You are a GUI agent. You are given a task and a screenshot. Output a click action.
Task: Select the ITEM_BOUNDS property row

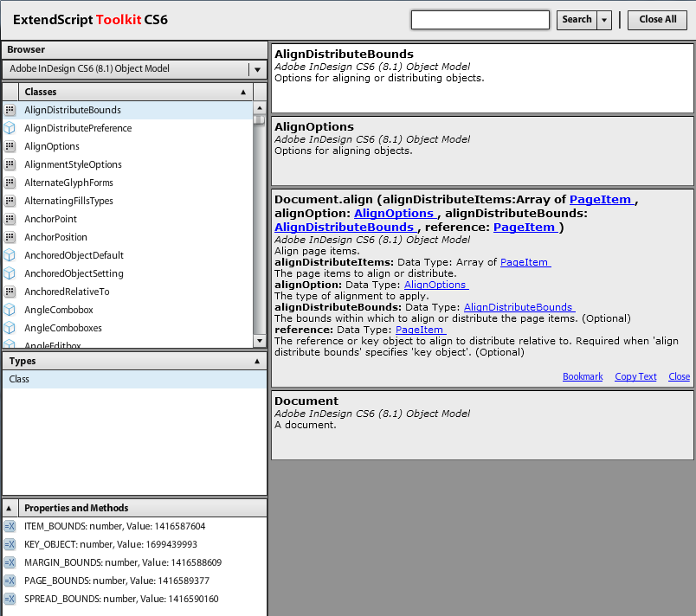pos(134,526)
